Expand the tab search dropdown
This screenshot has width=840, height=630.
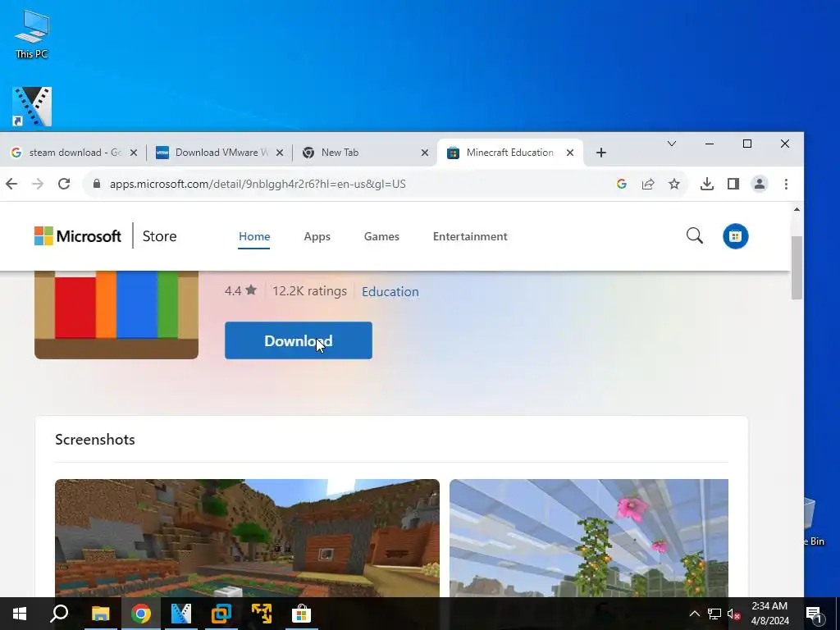(x=671, y=144)
